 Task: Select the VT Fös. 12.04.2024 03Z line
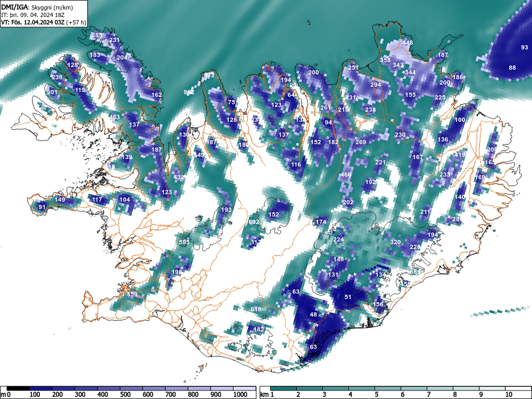[44, 22]
